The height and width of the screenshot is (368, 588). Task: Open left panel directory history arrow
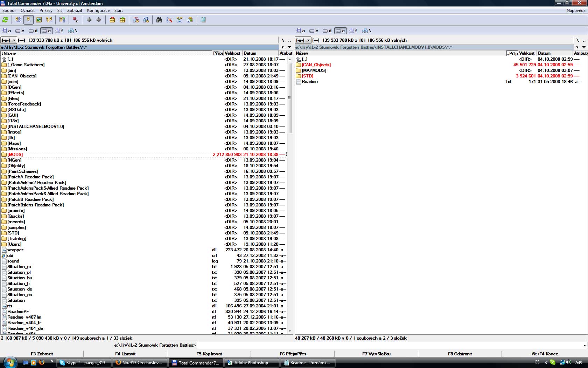click(x=289, y=47)
